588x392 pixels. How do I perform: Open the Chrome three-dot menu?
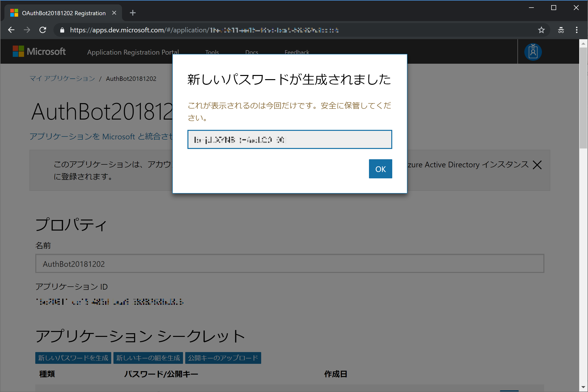pos(576,30)
